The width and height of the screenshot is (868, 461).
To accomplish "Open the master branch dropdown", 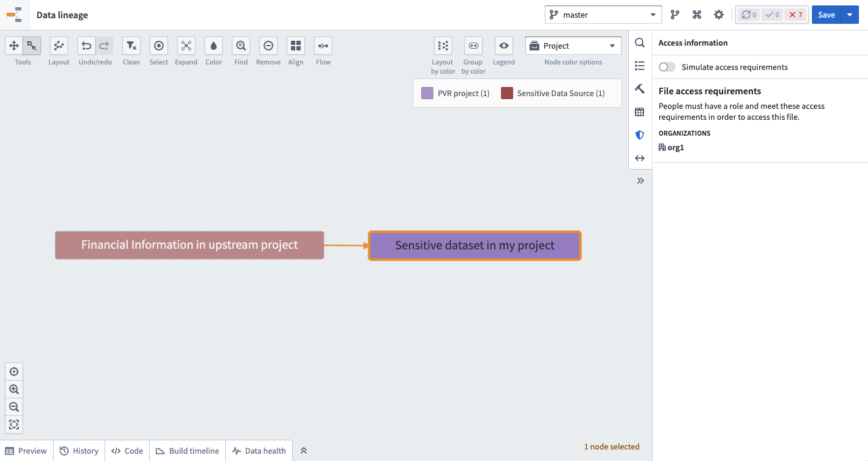I will point(603,15).
